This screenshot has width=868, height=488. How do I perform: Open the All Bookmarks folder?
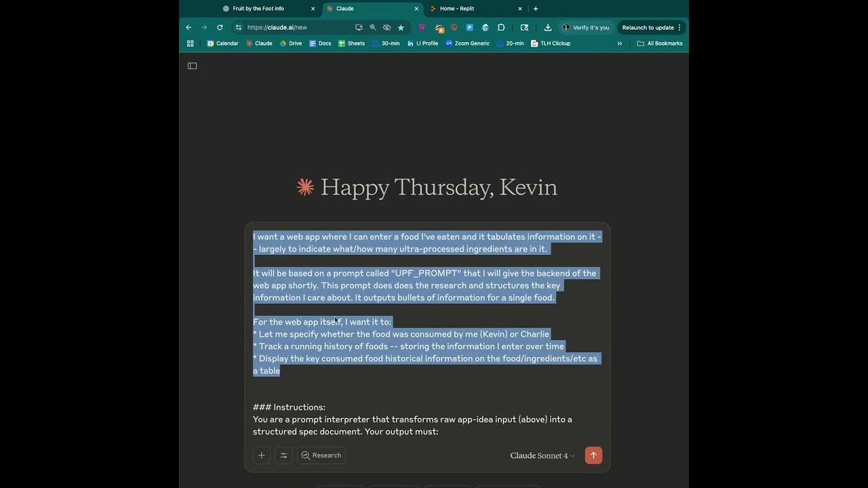click(660, 43)
